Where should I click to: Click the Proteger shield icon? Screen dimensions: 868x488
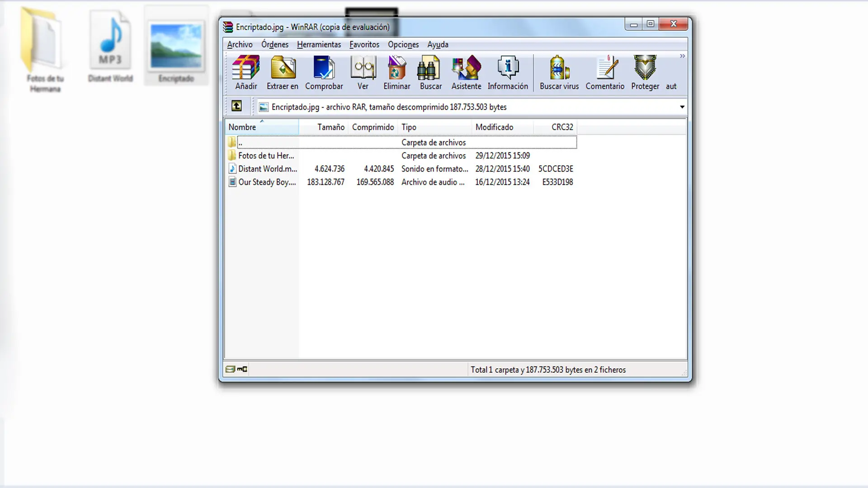pyautogui.click(x=645, y=68)
